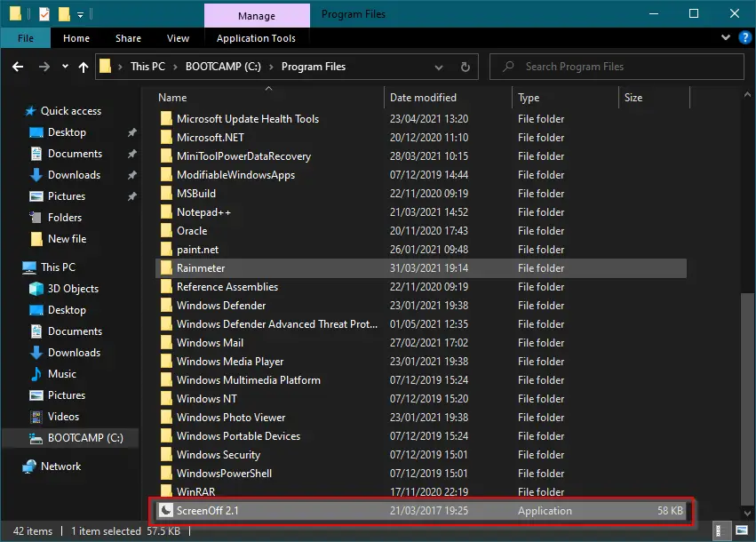Navigate to BOOTCAMP (C:) in the address bar

(223, 67)
